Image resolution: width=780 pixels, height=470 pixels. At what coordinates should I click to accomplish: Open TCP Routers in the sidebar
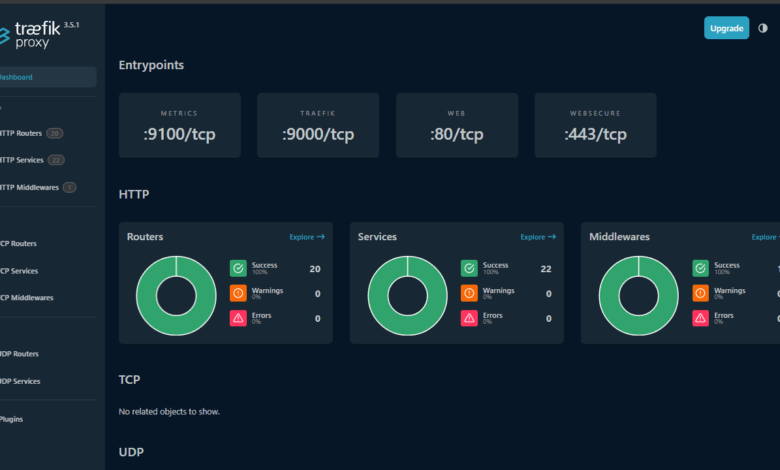click(18, 244)
